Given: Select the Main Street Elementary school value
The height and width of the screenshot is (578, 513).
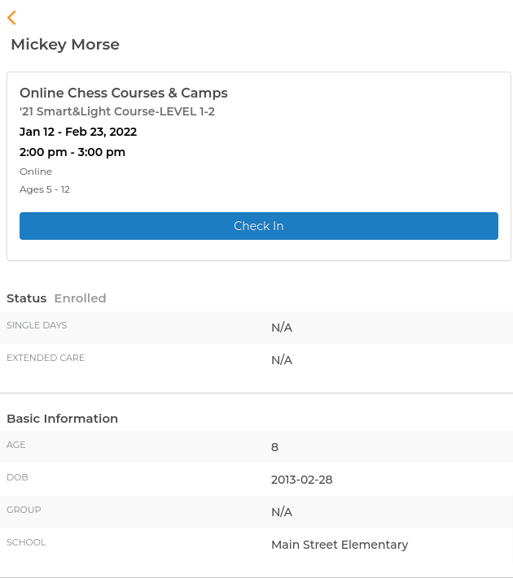Looking at the screenshot, I should (x=340, y=544).
